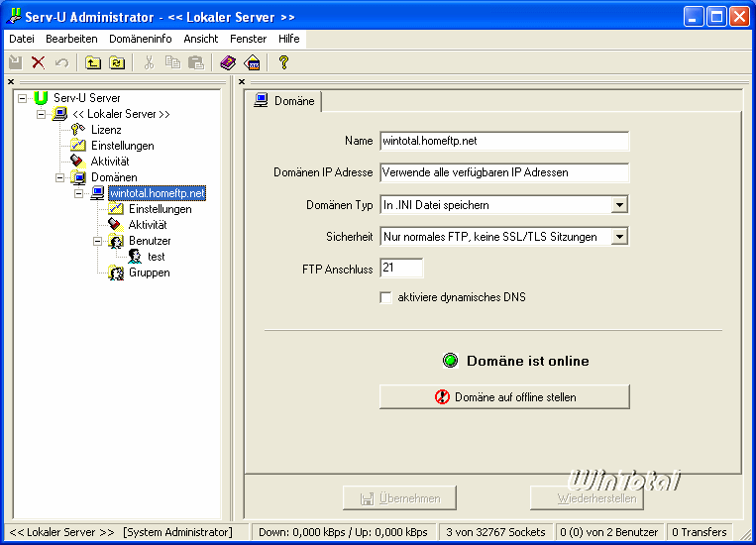Click the paste clipboard toolbar icon

[196, 62]
